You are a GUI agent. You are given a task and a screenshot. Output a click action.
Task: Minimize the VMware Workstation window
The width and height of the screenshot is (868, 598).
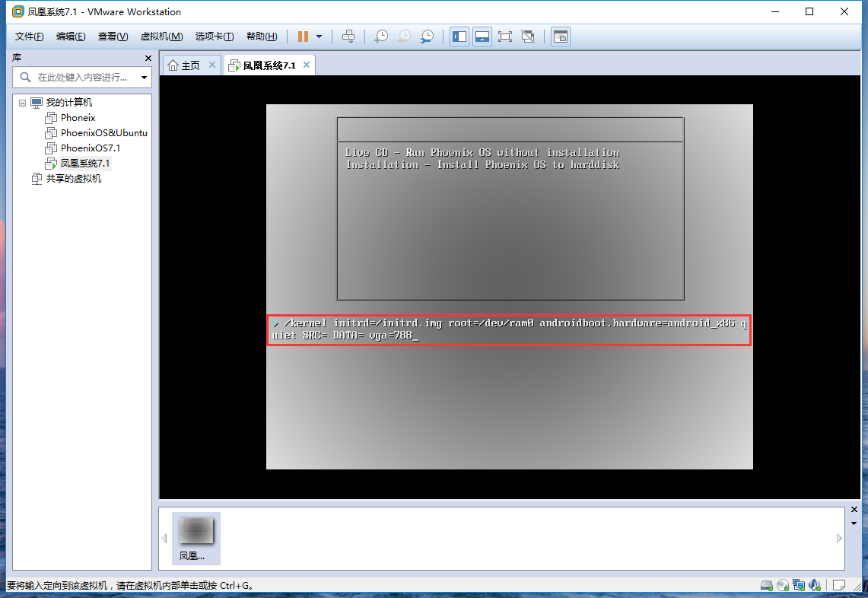click(x=775, y=11)
